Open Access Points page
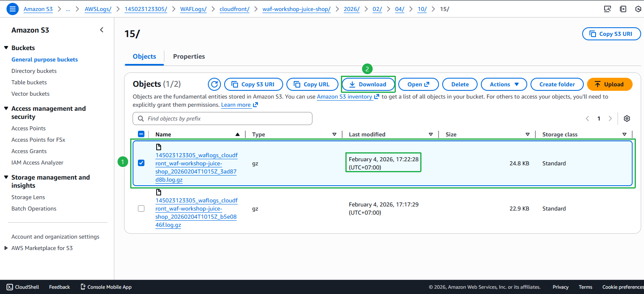The width and height of the screenshot is (644, 294). (28, 128)
